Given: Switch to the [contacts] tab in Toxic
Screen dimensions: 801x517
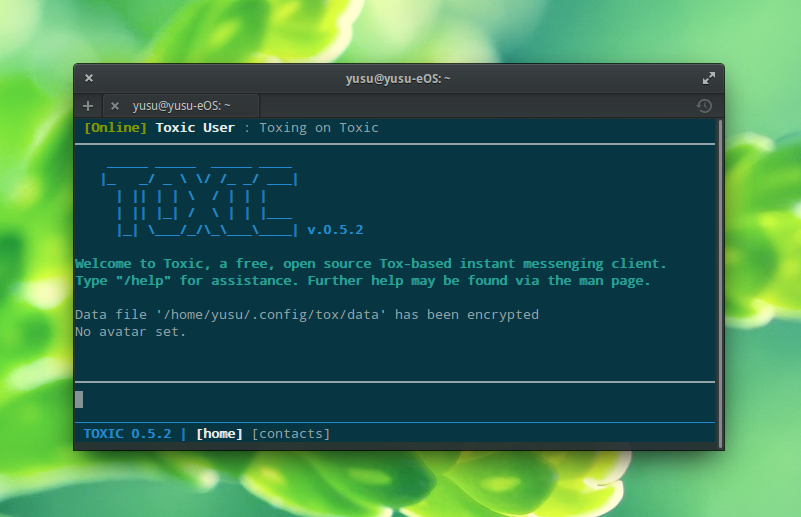Looking at the screenshot, I should click(x=291, y=434).
